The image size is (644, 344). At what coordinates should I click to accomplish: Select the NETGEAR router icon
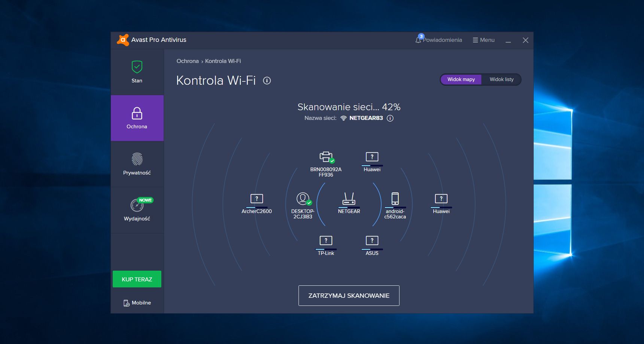[349, 199]
